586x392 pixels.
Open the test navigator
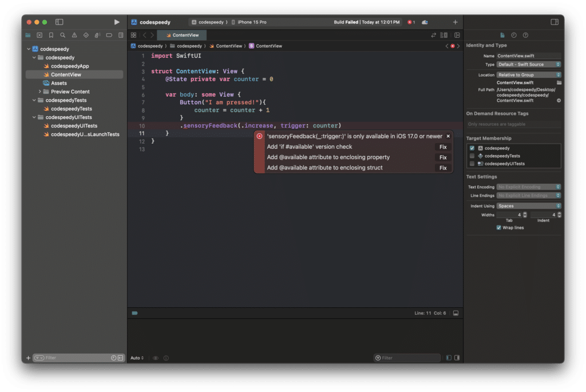tap(86, 35)
